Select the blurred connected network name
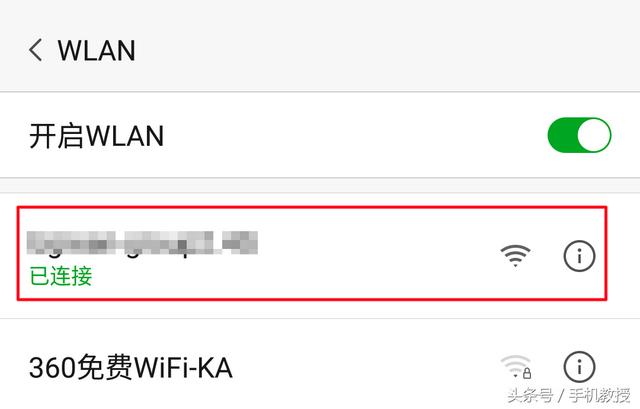Screen dimensions: 640x409 142,243
